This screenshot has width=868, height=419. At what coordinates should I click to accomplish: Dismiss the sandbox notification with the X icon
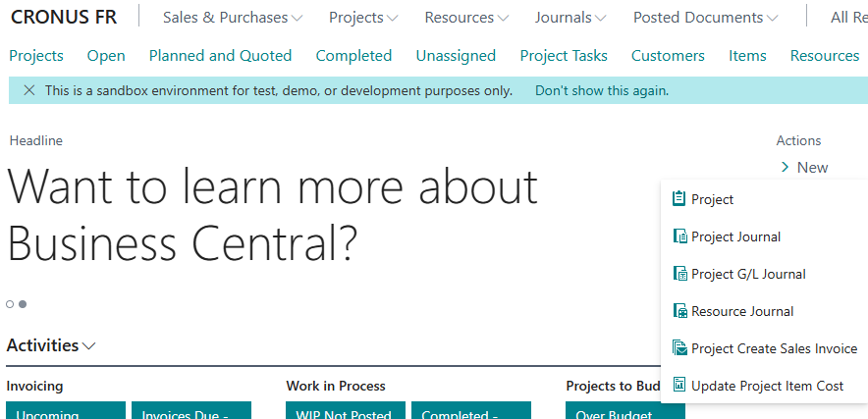click(29, 90)
